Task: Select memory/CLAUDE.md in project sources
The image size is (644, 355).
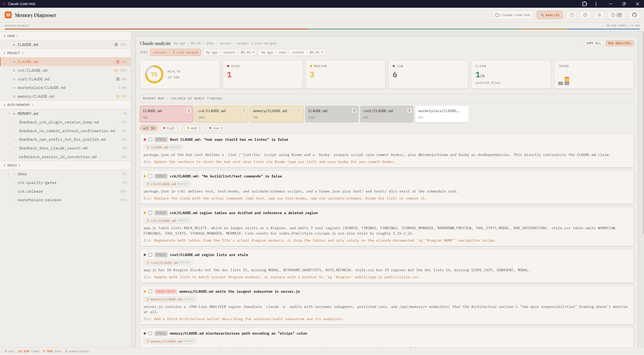Action: 65,96
